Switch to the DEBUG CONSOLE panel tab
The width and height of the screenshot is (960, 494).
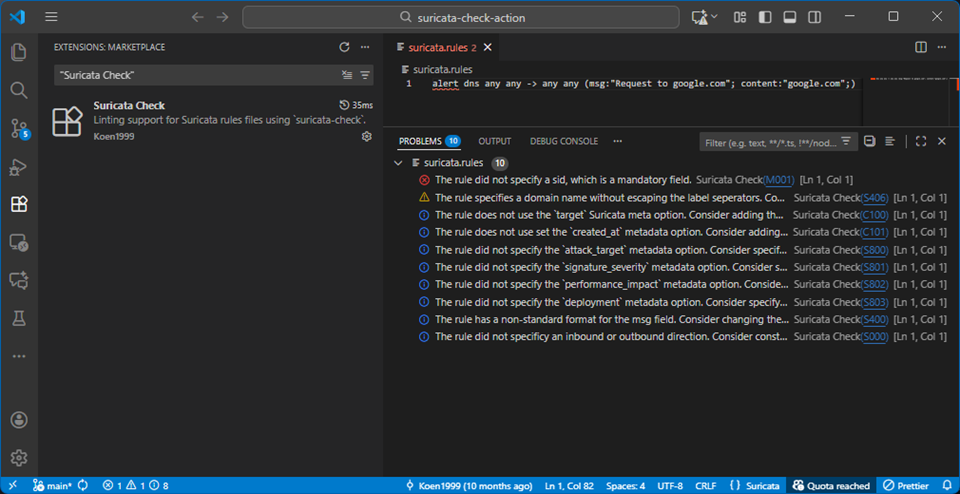[x=564, y=141]
